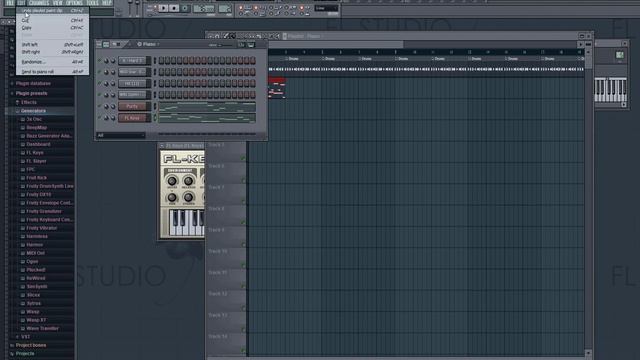
Task: Stop playback with the transport Stop button
Action: 174,8
